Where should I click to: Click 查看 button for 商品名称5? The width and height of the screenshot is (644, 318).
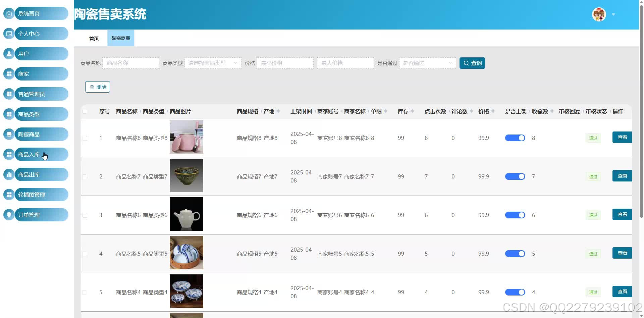622,253
